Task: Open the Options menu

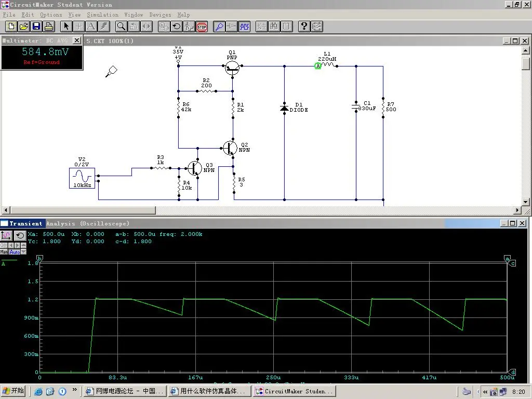Action: point(51,15)
